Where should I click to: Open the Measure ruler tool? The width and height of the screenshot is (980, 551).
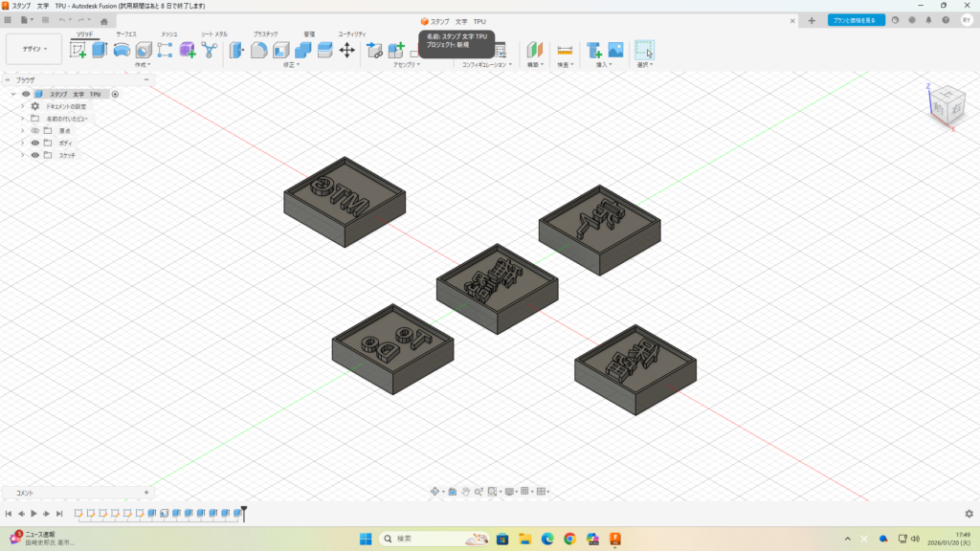point(565,50)
